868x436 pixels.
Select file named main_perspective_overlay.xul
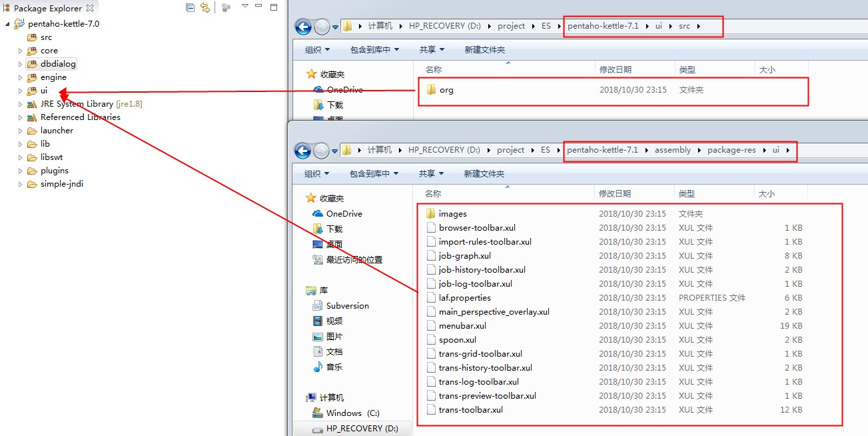pyautogui.click(x=494, y=312)
